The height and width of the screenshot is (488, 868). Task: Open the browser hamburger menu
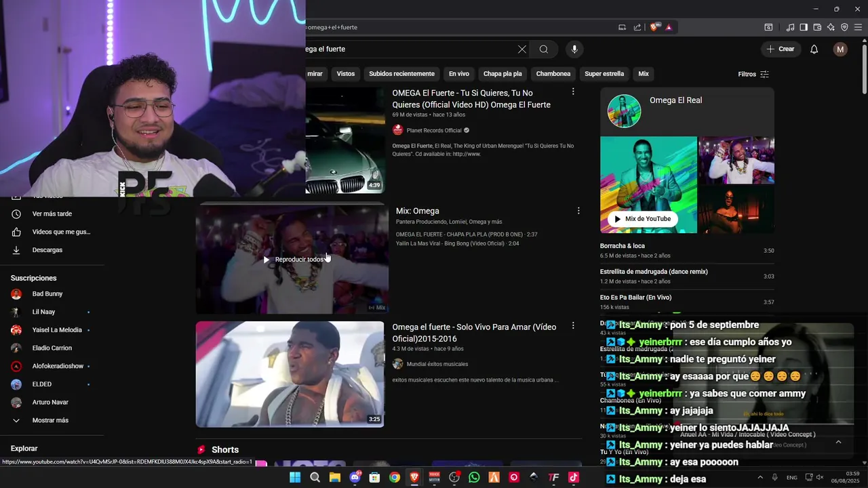(x=858, y=27)
